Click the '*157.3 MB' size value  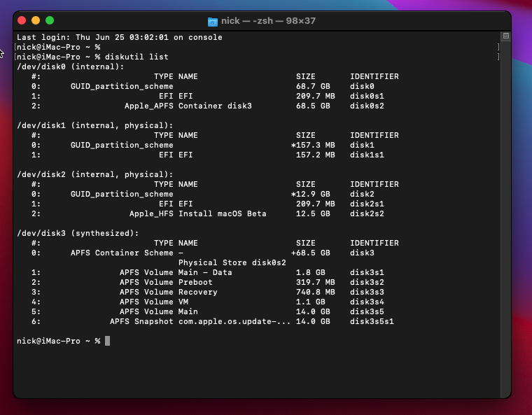313,145
